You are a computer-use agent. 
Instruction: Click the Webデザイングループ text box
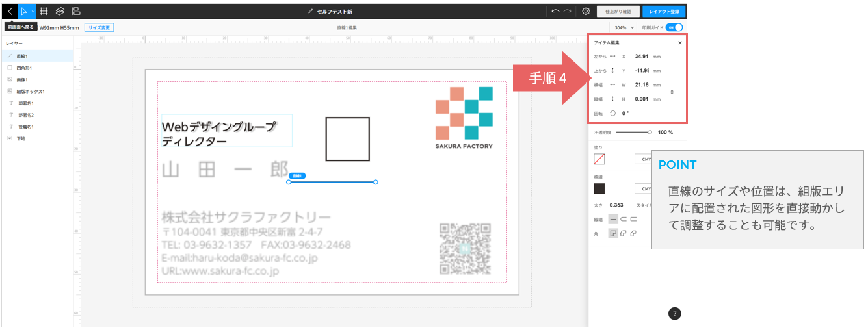coord(226,131)
